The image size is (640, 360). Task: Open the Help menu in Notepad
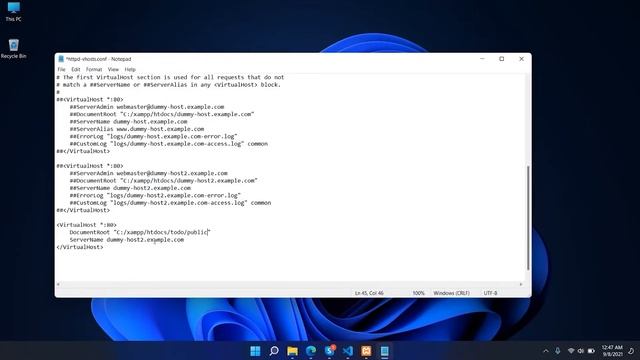coord(130,70)
